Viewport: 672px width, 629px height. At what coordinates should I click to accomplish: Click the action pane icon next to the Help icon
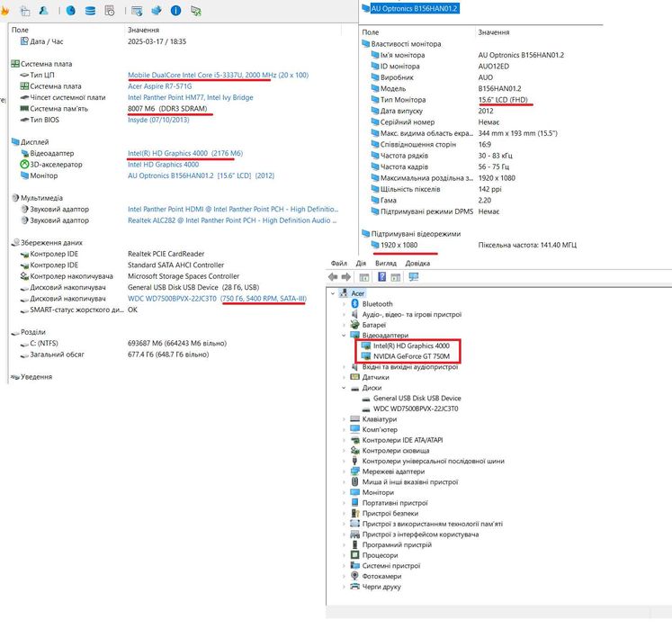tap(396, 277)
